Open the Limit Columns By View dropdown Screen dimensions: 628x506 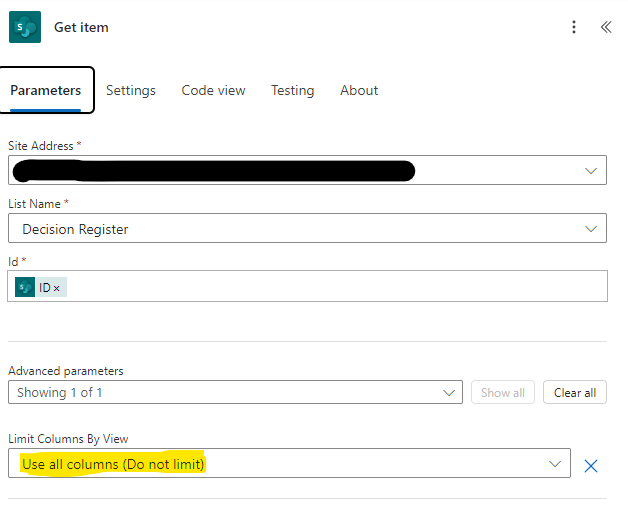click(x=289, y=463)
